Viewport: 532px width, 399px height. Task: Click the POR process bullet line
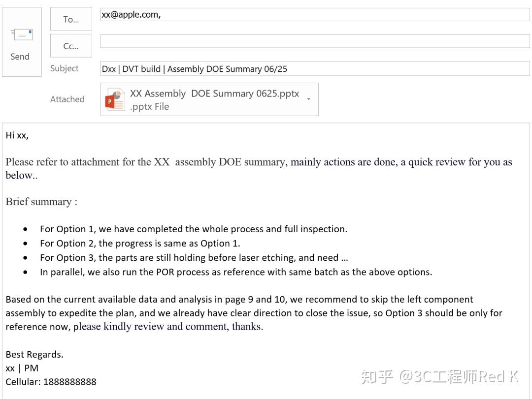click(x=236, y=272)
